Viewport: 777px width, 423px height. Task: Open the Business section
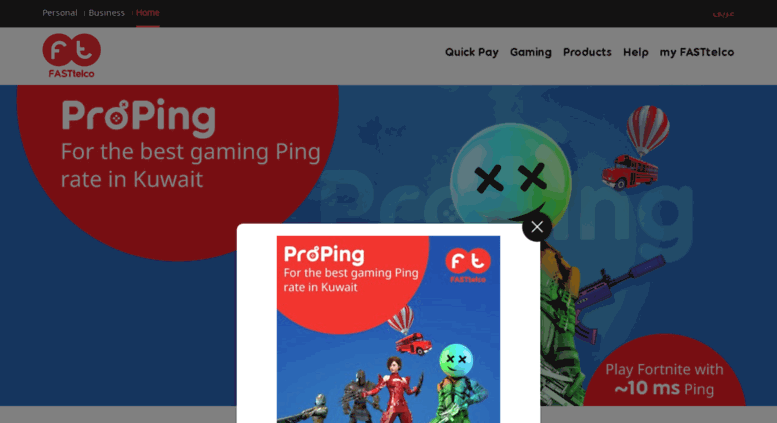107,13
